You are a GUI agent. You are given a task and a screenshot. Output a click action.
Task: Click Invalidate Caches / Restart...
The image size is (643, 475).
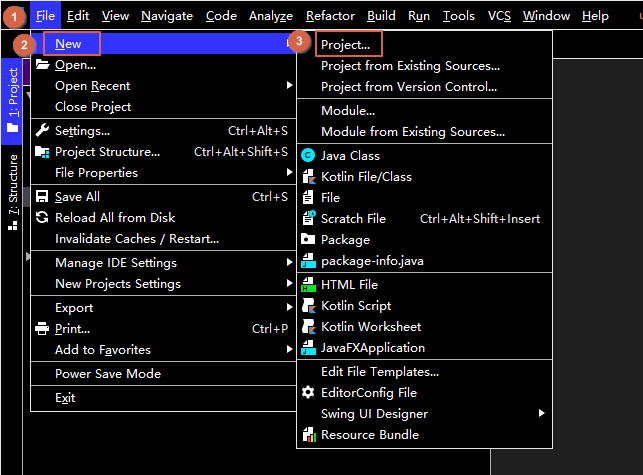[x=137, y=239]
